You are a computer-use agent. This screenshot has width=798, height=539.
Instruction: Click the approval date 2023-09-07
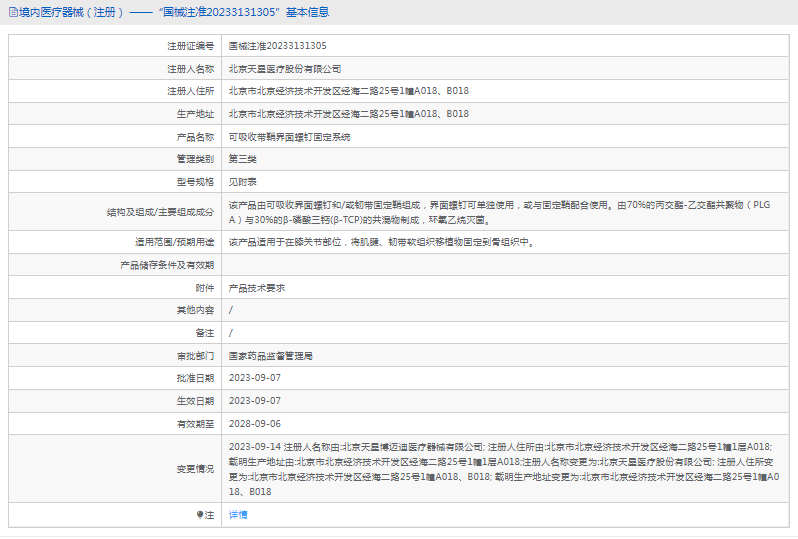pyautogui.click(x=254, y=378)
